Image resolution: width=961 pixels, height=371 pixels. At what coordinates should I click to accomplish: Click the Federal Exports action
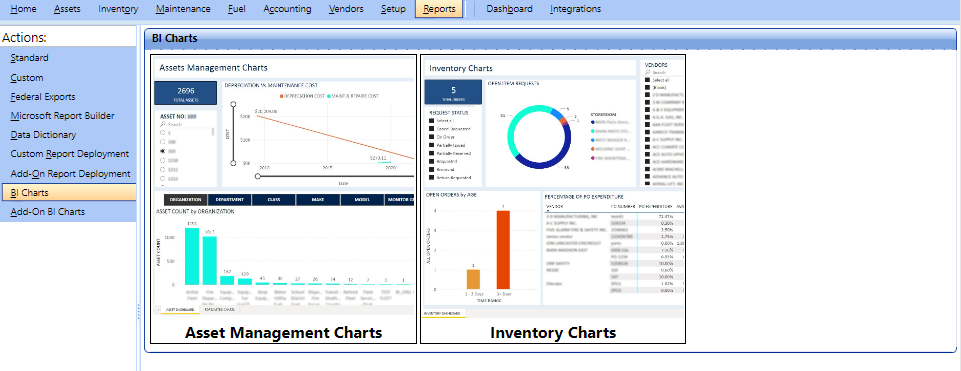tap(43, 97)
